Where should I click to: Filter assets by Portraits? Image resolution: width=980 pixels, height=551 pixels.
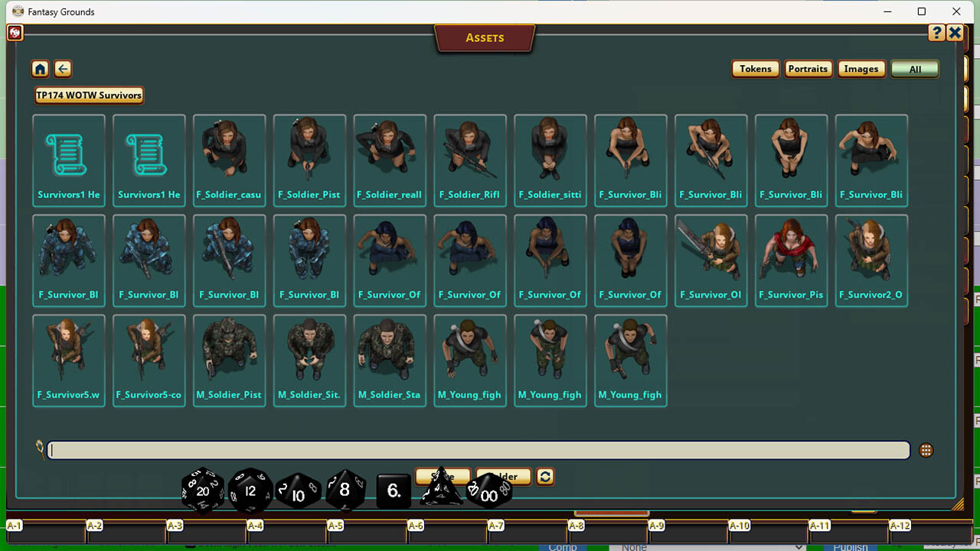point(808,69)
